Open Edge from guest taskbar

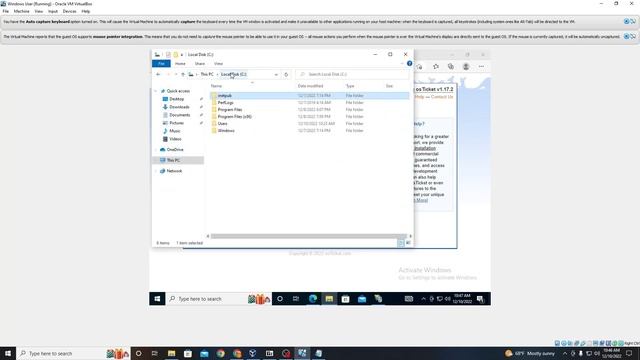coord(313,299)
